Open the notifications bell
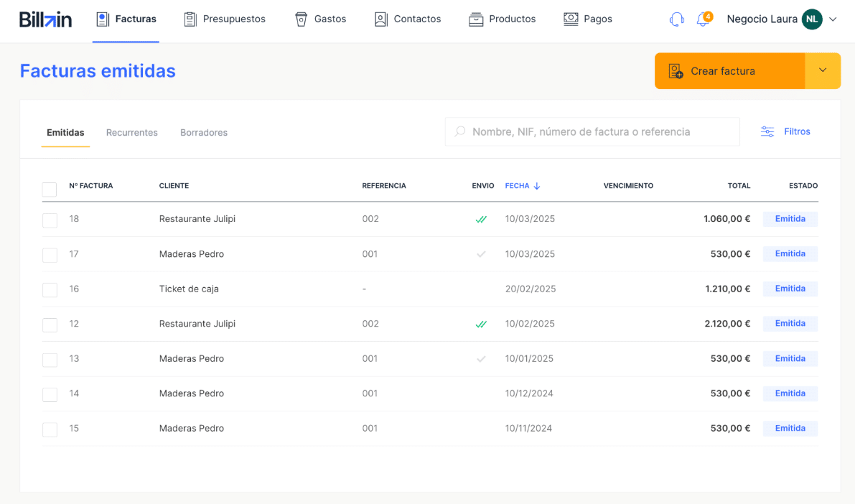Screen dimensions: 855x504 [703, 19]
